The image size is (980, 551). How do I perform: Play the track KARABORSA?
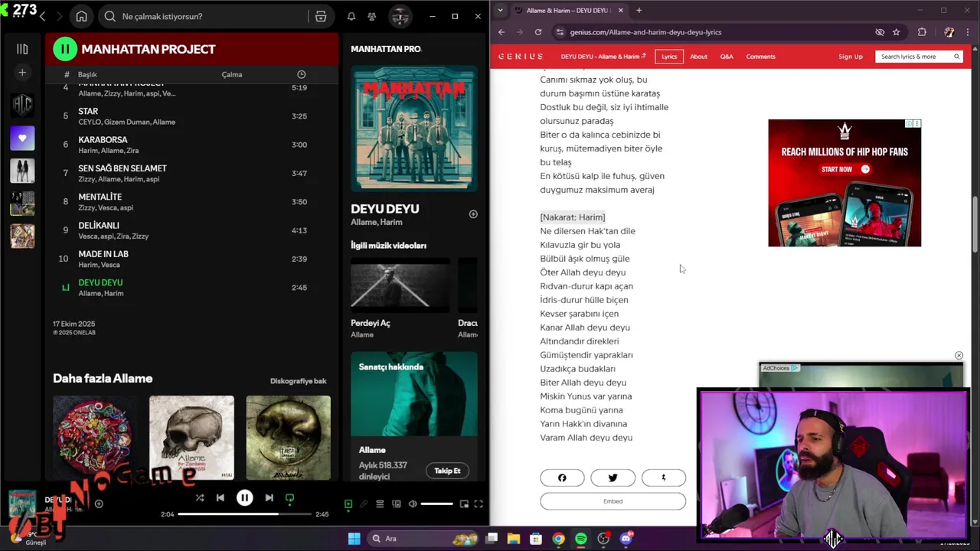tap(191, 145)
